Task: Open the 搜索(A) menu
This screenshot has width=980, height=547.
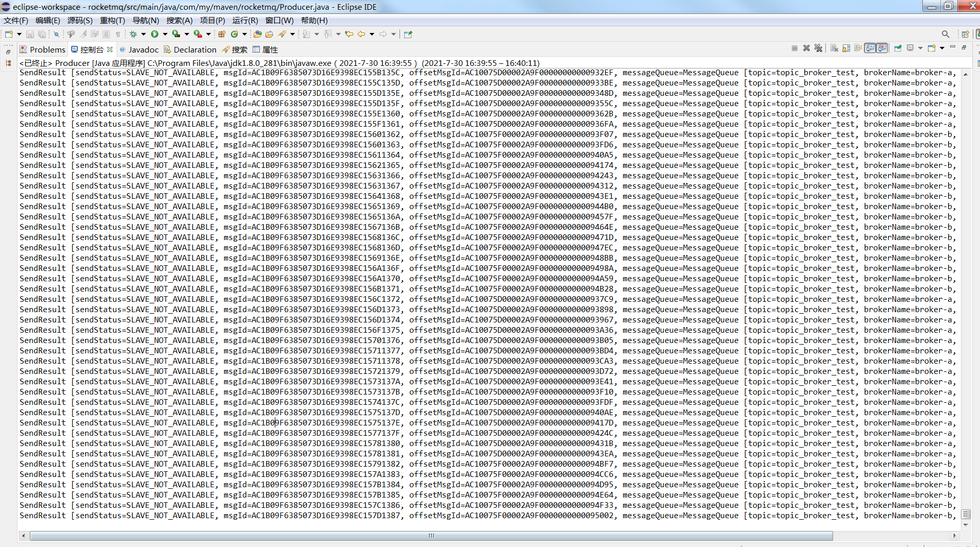Action: (x=179, y=21)
